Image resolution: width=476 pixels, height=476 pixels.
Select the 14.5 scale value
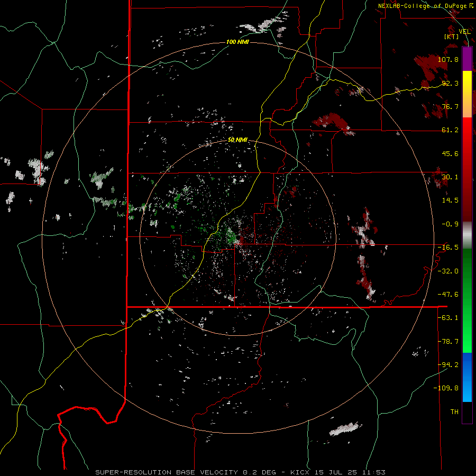(x=450, y=200)
